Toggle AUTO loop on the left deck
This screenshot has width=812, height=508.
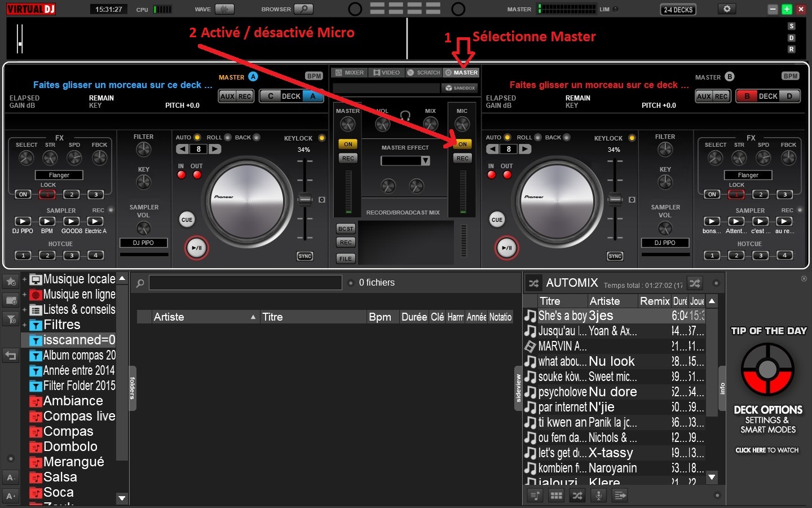197,137
